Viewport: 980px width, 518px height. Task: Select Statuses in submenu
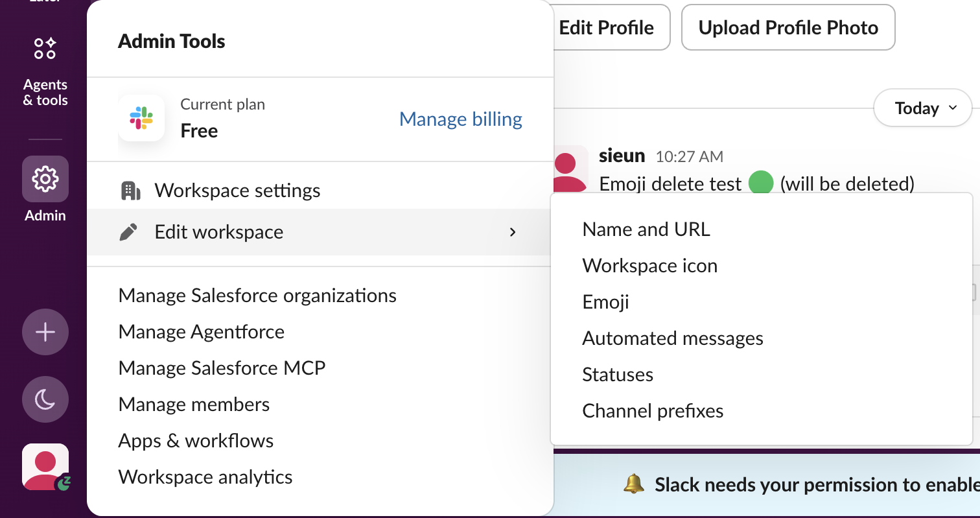[761, 375]
